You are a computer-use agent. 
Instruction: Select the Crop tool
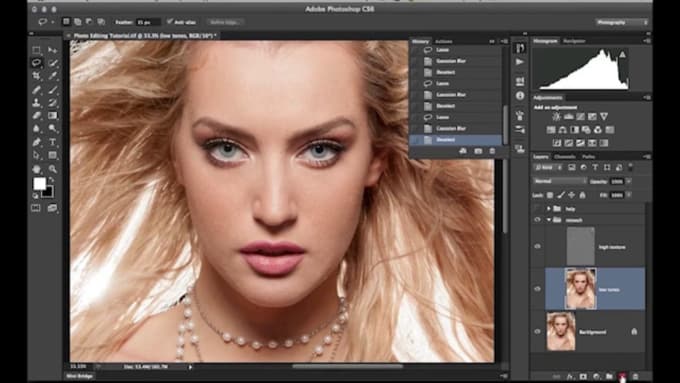36,76
